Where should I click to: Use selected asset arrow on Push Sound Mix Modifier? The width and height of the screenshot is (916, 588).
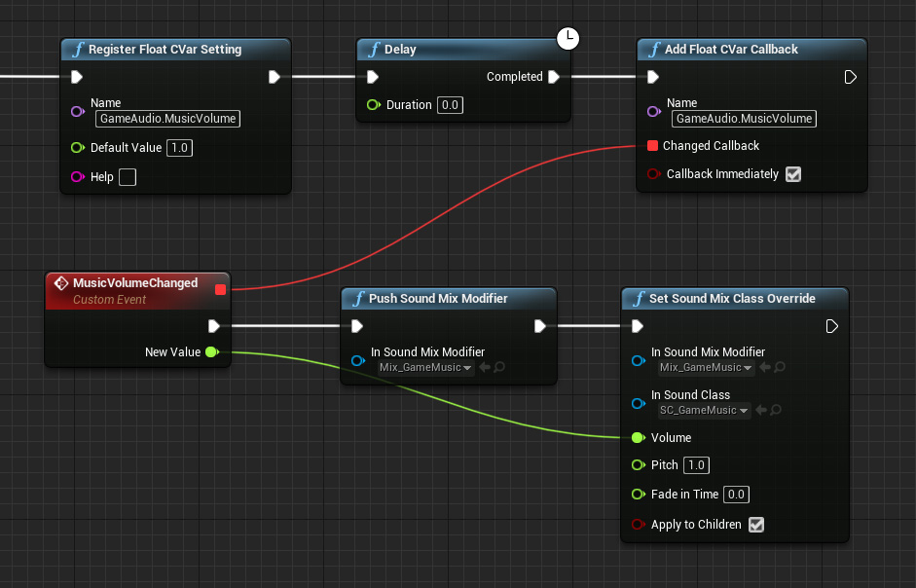point(485,367)
